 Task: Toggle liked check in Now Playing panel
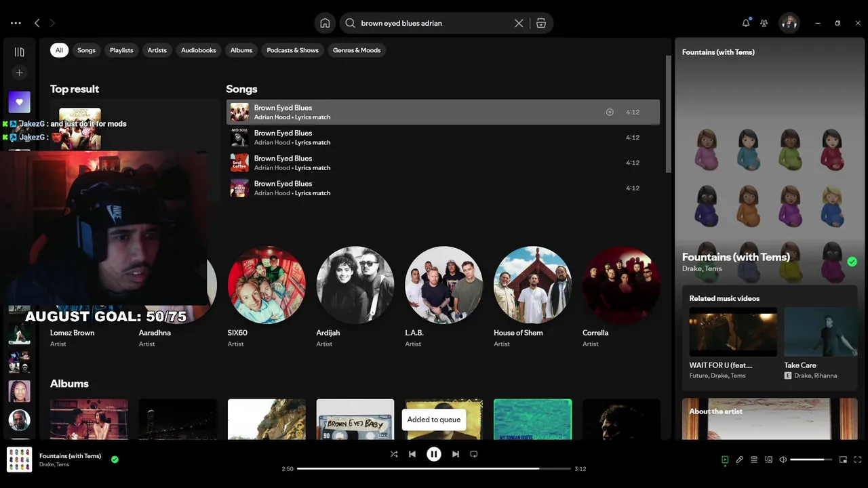pyautogui.click(x=852, y=262)
